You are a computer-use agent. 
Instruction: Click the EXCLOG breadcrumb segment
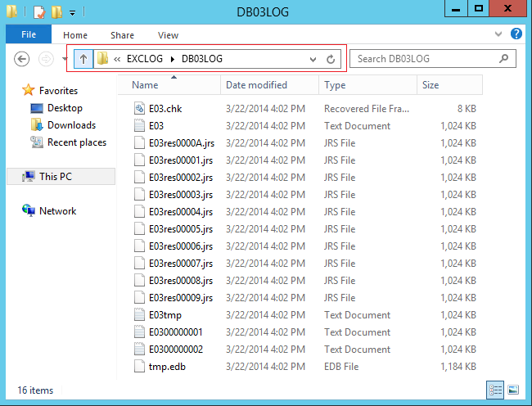pyautogui.click(x=145, y=59)
